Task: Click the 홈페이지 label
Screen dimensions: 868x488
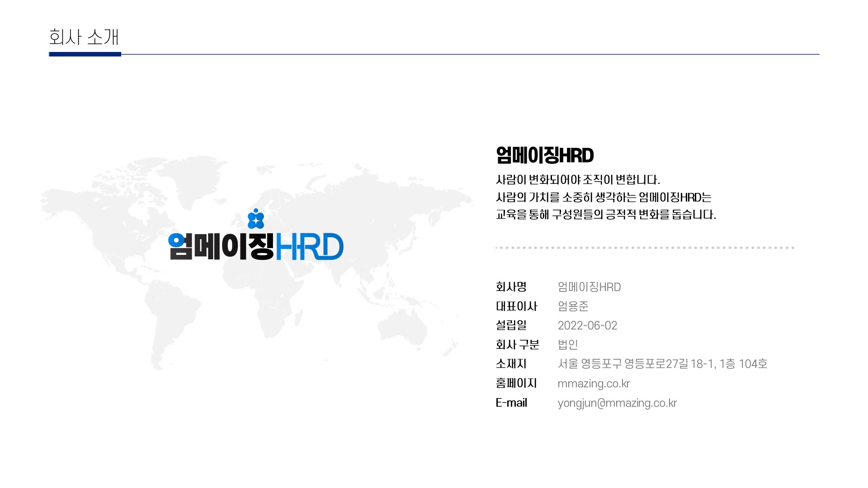Action: pos(516,383)
